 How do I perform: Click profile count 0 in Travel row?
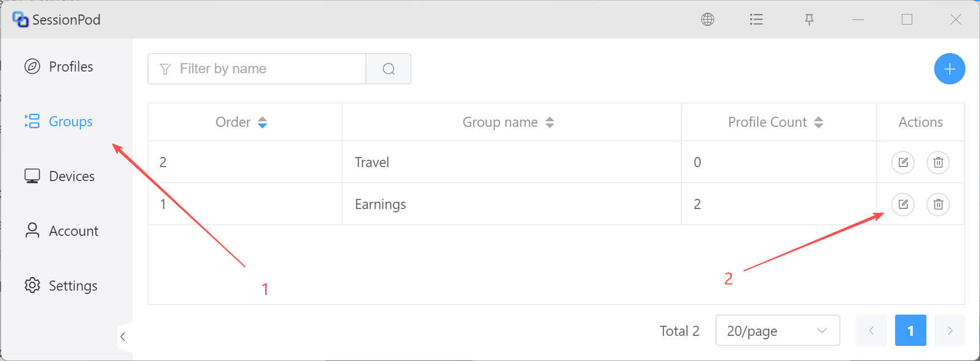(x=697, y=162)
